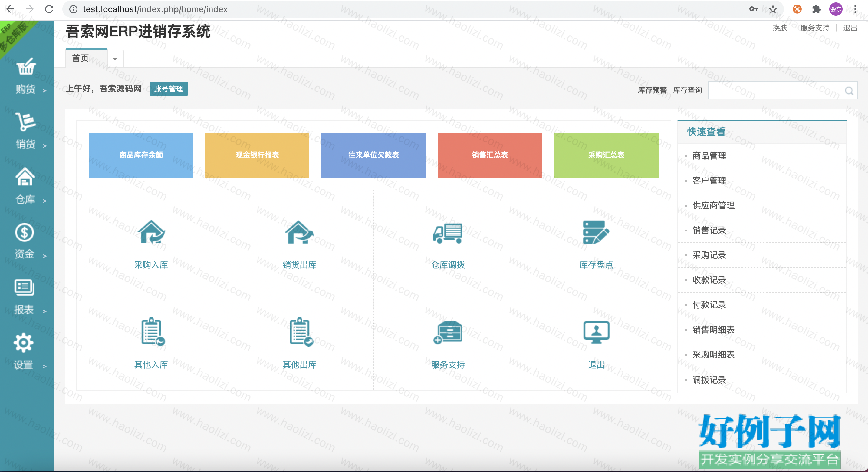
Task: Expand the 销货 submenu arrow
Action: (x=44, y=146)
